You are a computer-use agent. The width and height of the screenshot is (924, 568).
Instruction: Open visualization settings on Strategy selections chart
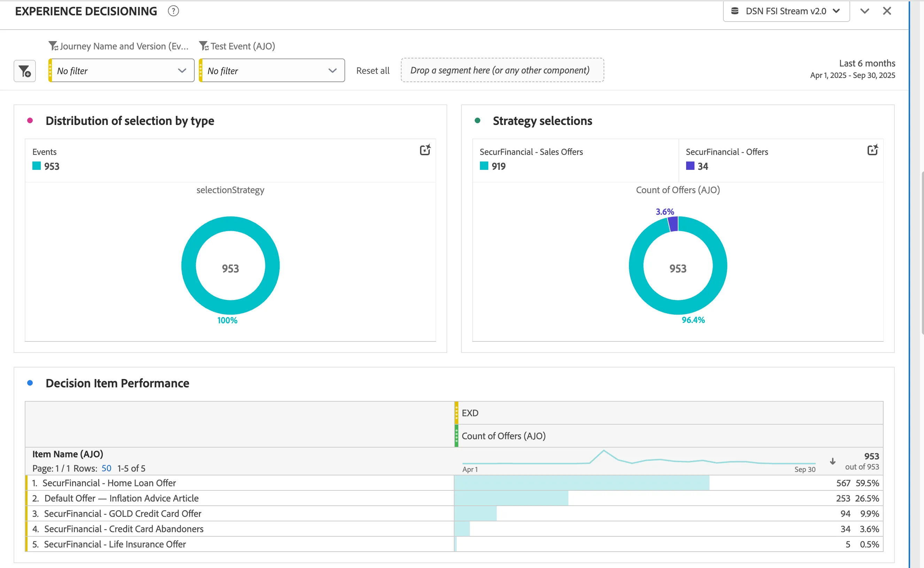pos(872,150)
